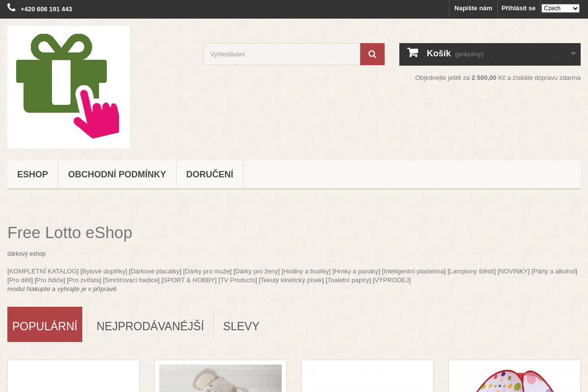Click the phone icon in top bar
588x392 pixels.
point(11,8)
